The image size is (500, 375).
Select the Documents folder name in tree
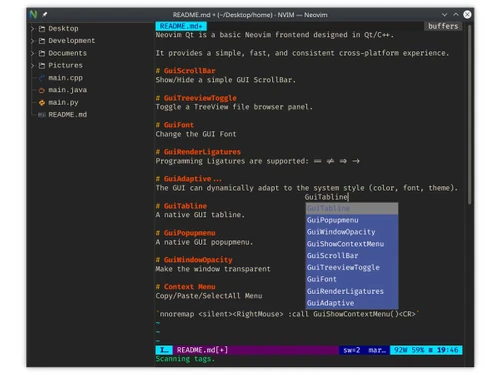tap(67, 53)
